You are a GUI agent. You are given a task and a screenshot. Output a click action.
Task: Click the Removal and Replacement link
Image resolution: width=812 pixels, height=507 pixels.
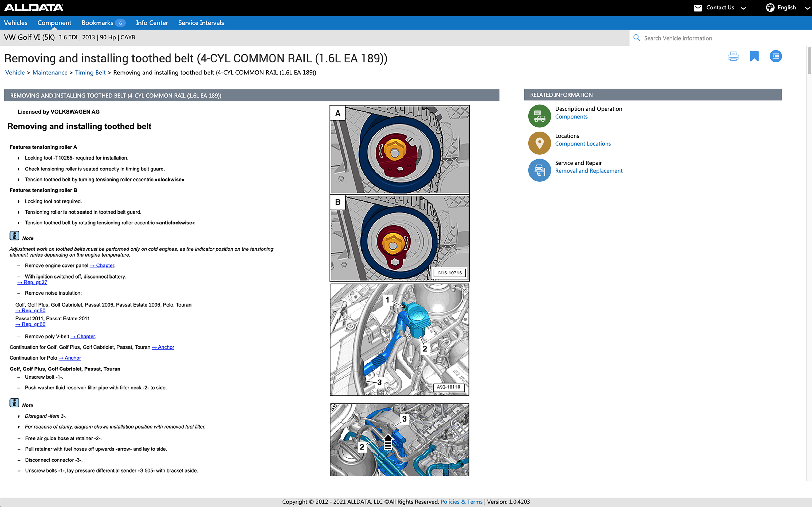(588, 170)
